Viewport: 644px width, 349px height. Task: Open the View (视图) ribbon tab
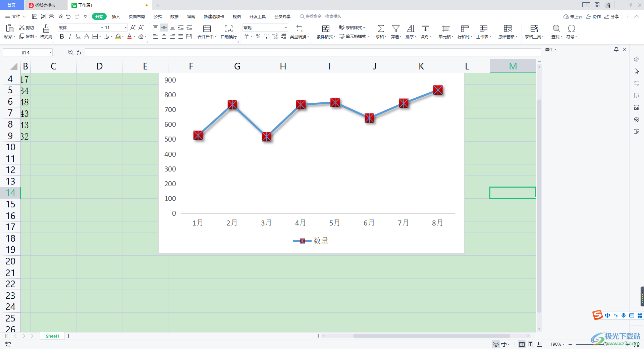tap(237, 16)
